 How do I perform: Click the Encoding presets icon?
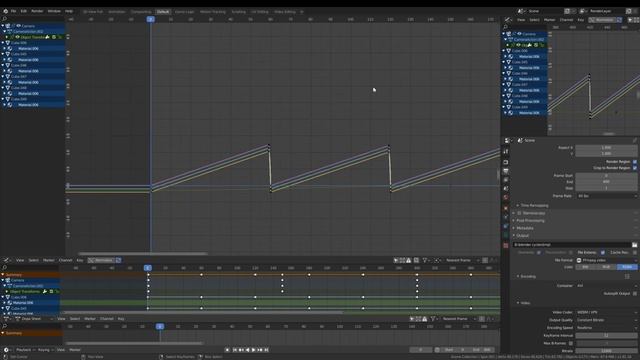pos(627,276)
